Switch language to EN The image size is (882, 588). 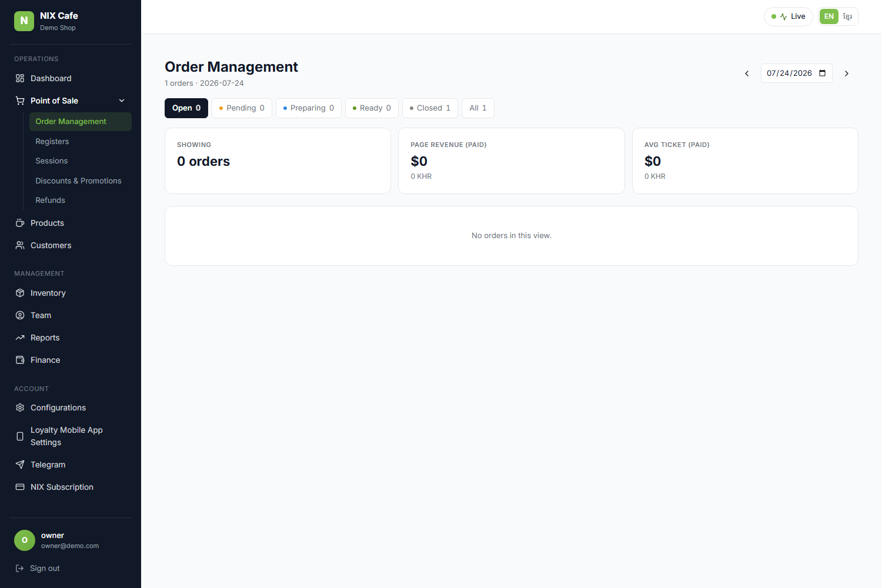[x=829, y=16]
